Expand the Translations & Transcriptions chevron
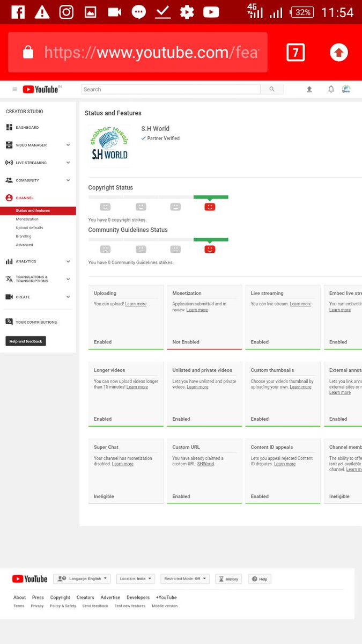Viewport: 362px width, 644px height. point(68,279)
